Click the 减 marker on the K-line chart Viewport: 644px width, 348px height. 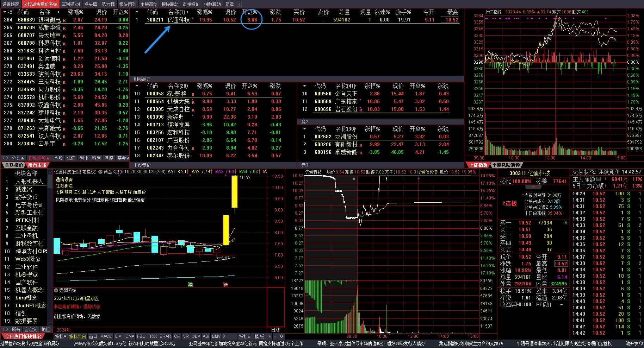click(190, 284)
